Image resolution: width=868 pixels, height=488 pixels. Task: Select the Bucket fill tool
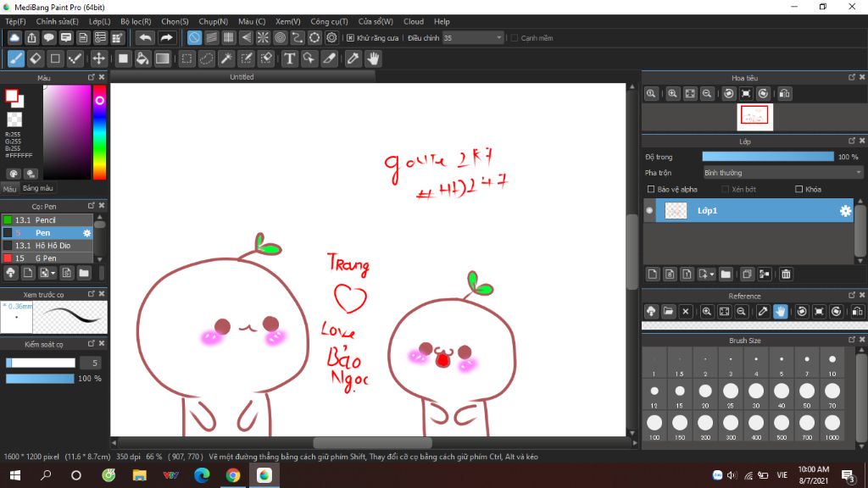tap(142, 58)
